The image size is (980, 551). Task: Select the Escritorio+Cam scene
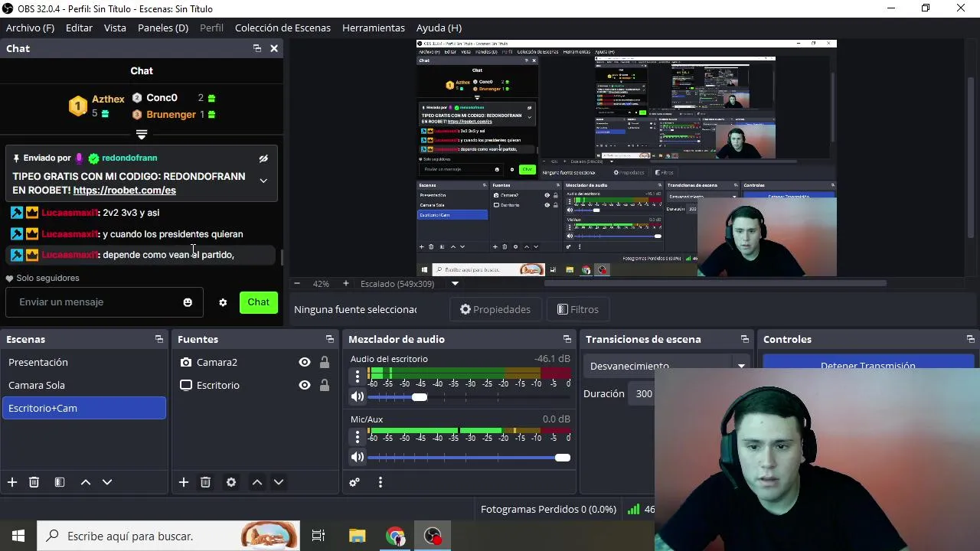84,408
